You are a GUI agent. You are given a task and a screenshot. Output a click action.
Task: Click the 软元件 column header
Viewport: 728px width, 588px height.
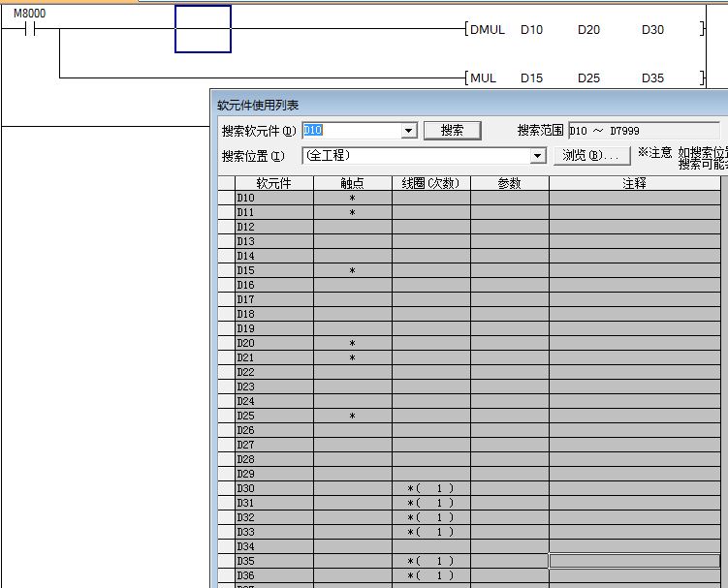(273, 183)
